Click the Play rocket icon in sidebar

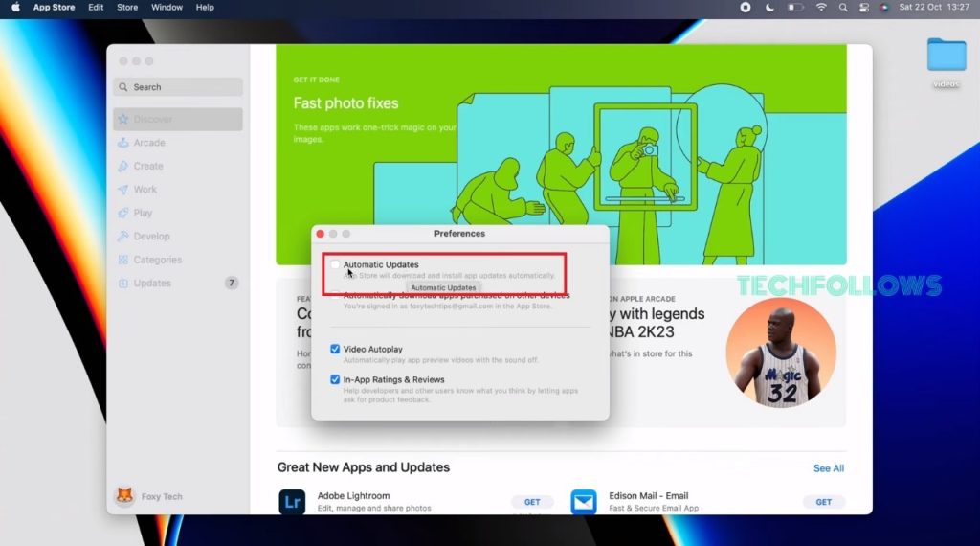[x=123, y=213]
